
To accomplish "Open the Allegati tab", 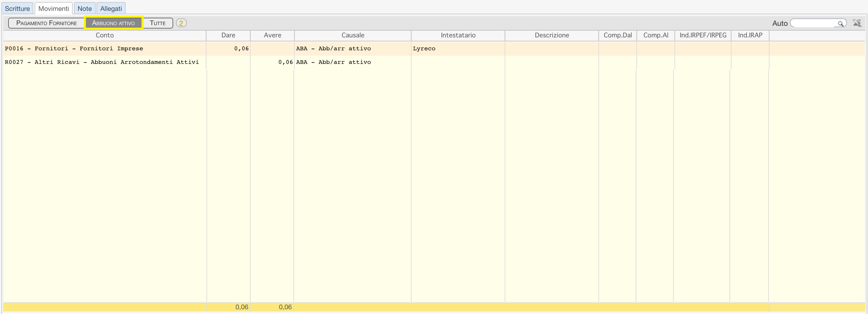I will (x=111, y=8).
